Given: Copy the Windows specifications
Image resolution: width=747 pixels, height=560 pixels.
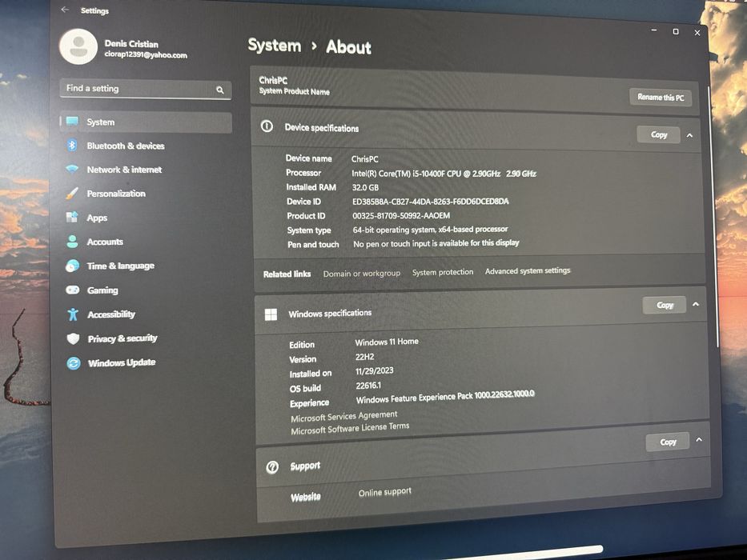Looking at the screenshot, I should click(x=665, y=305).
